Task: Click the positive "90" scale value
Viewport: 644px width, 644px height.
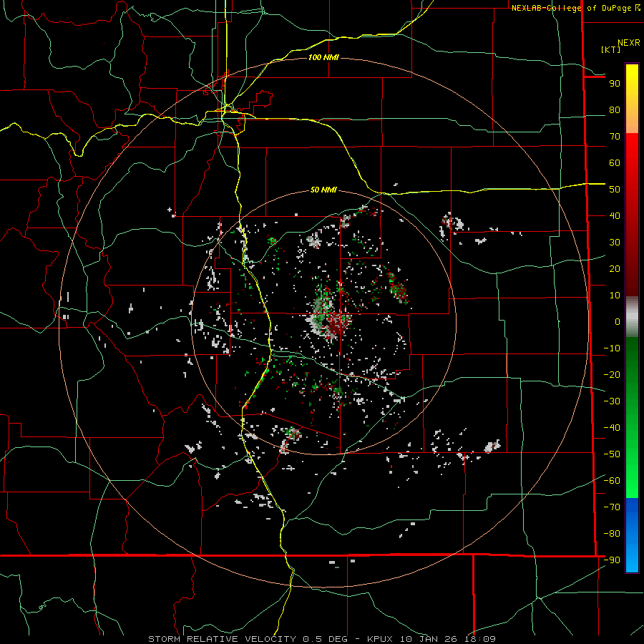Action: pyautogui.click(x=615, y=84)
